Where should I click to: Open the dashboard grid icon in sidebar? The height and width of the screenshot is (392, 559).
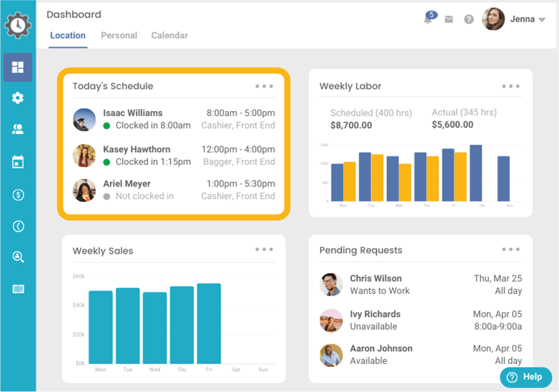click(17, 67)
